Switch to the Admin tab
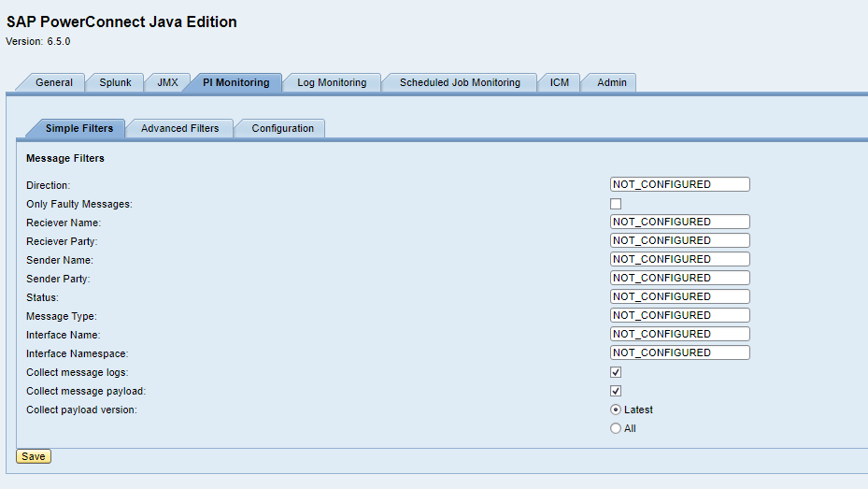The width and height of the screenshot is (868, 489). 612,83
